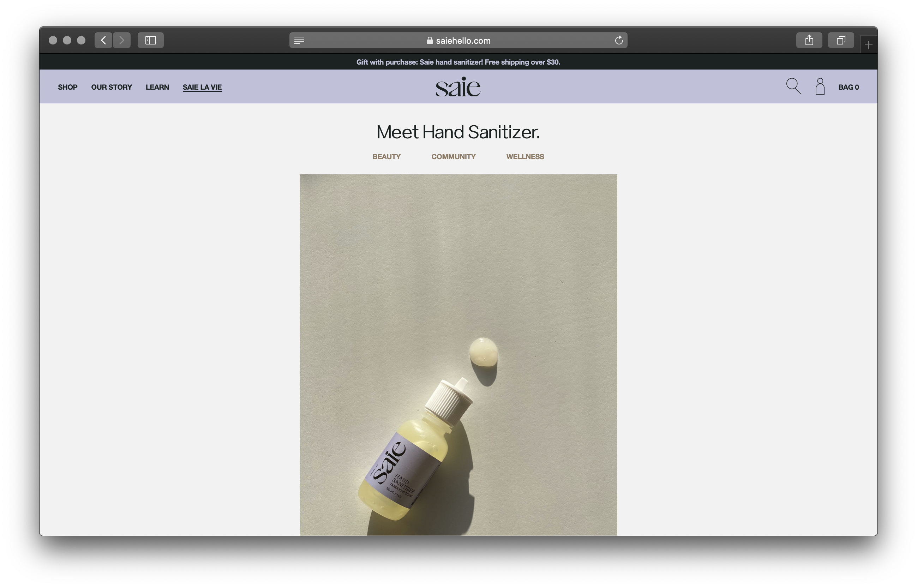Click Safari's forward arrow button
This screenshot has height=588, width=917.
pyautogui.click(x=122, y=40)
